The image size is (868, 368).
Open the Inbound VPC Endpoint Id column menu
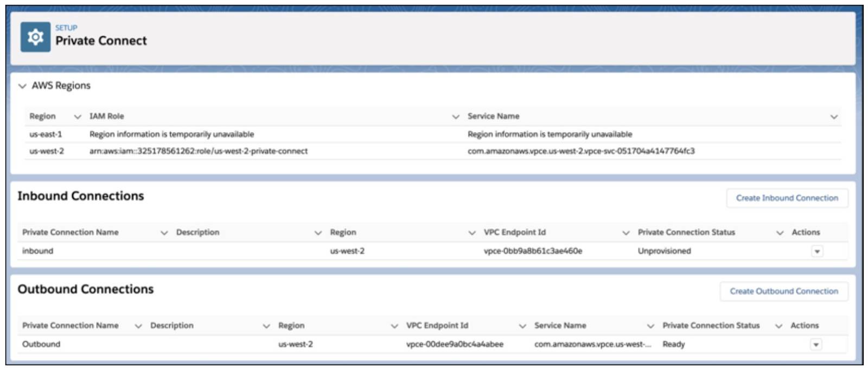click(626, 233)
